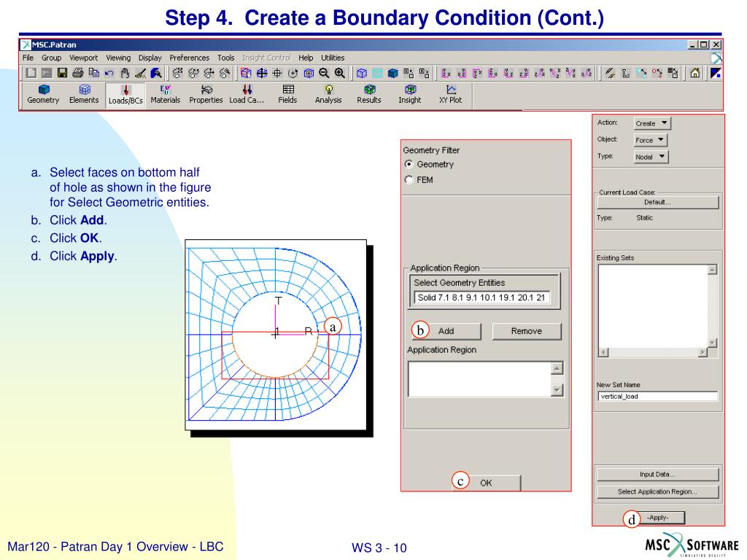747x560 pixels.
Task: Open the Viewport menu
Action: [x=83, y=58]
